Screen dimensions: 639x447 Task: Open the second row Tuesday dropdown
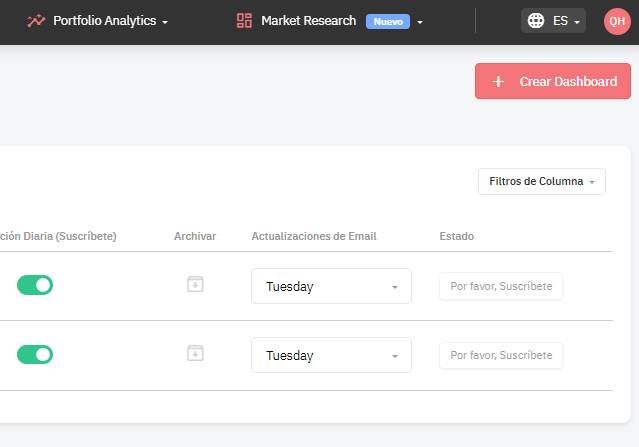331,355
